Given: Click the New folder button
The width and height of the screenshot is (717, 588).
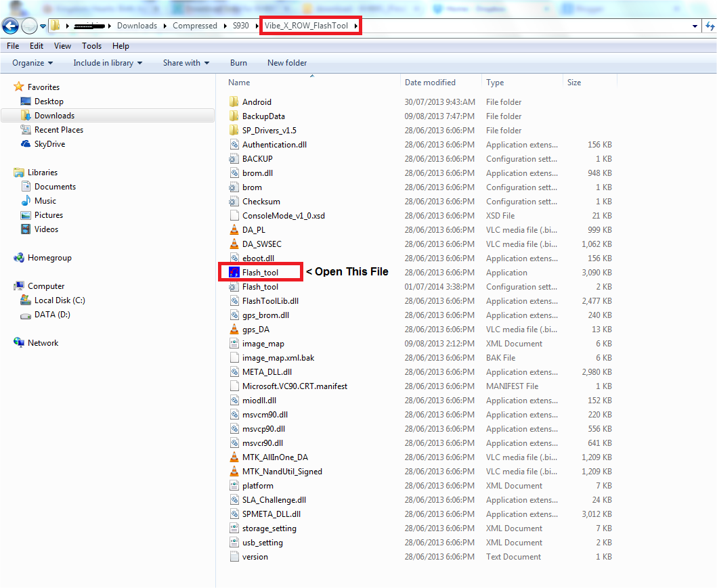Looking at the screenshot, I should click(x=286, y=63).
